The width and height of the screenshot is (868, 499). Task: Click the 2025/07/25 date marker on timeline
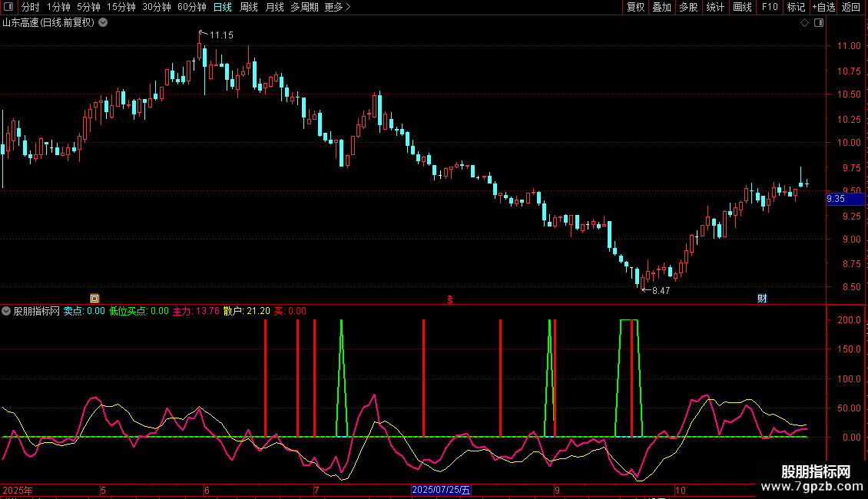[x=441, y=490]
